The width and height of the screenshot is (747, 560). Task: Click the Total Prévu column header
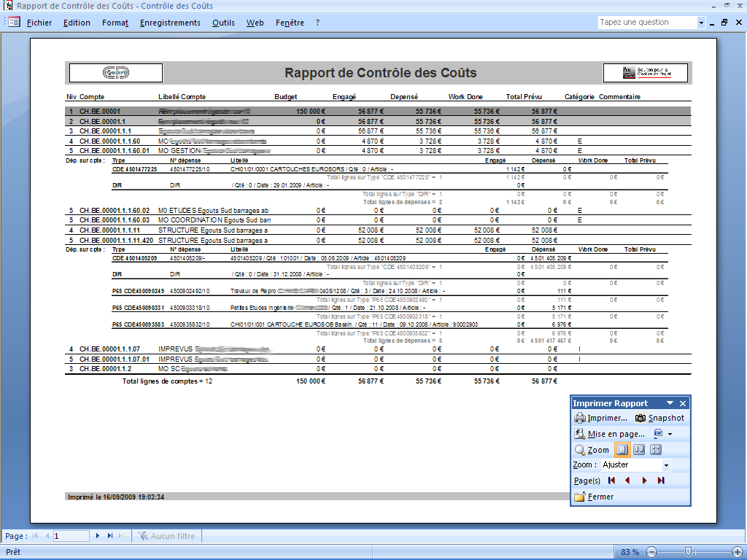click(x=524, y=97)
